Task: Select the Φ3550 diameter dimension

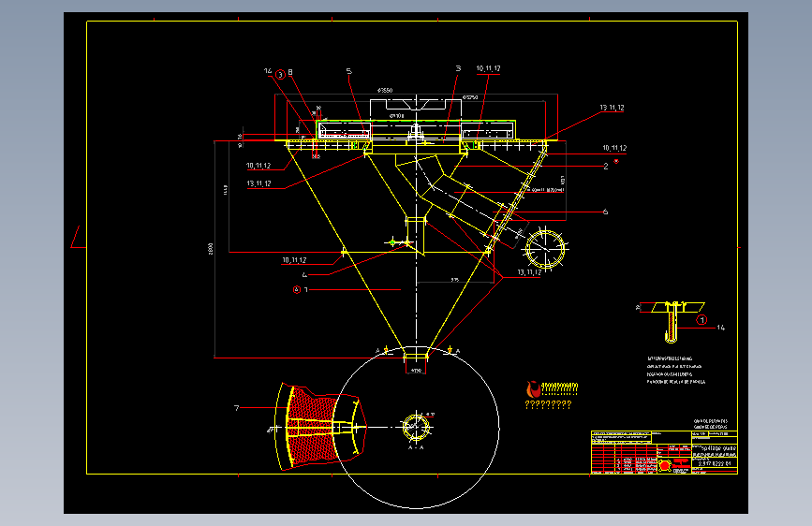Action: click(385, 90)
